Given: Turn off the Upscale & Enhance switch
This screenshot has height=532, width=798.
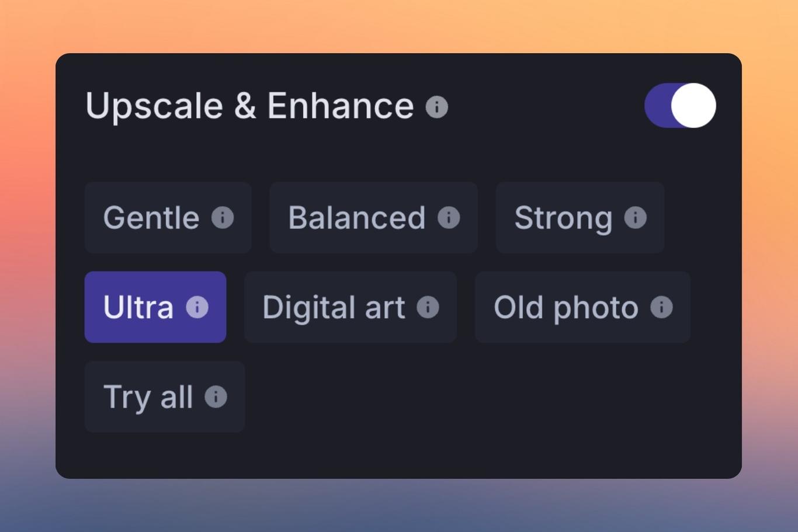Looking at the screenshot, I should 679,105.
